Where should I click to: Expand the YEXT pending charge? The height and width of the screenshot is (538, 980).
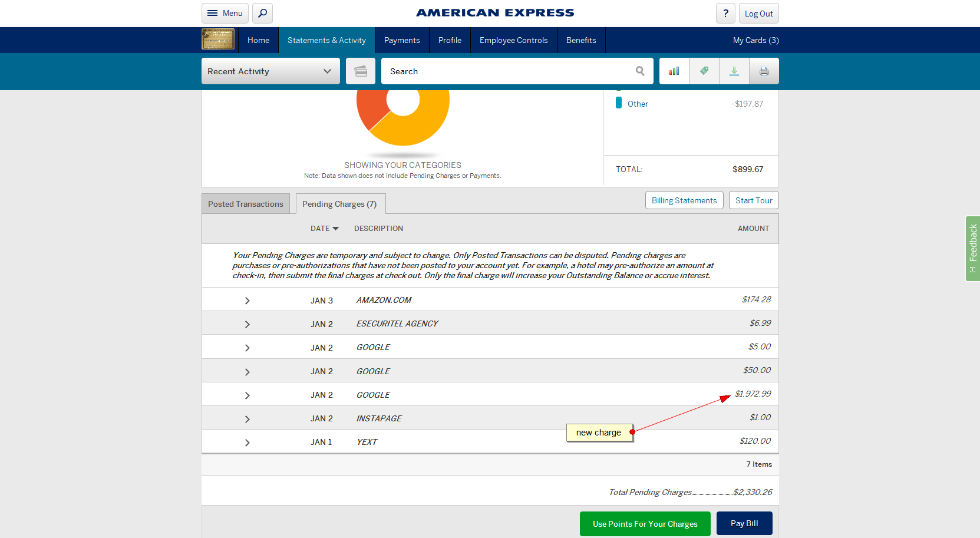pyautogui.click(x=247, y=443)
